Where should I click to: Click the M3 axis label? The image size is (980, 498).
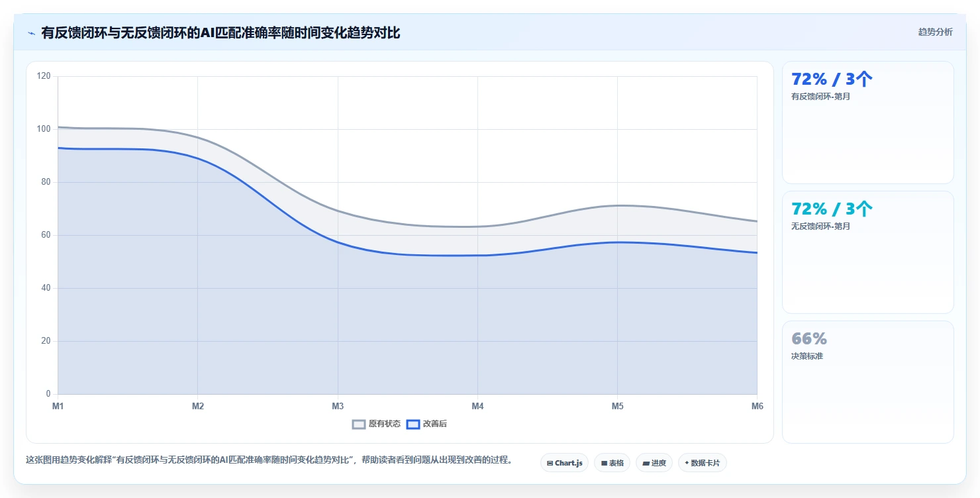(338, 407)
